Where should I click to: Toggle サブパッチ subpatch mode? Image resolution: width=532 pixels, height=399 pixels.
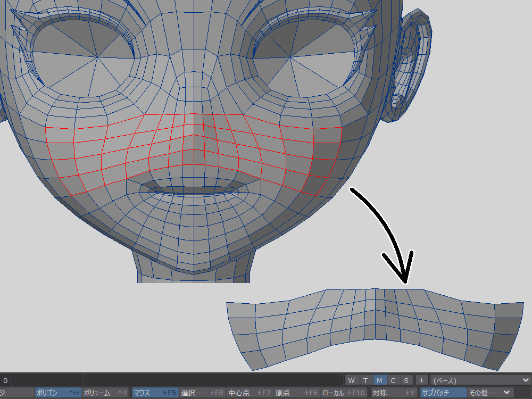[443, 393]
